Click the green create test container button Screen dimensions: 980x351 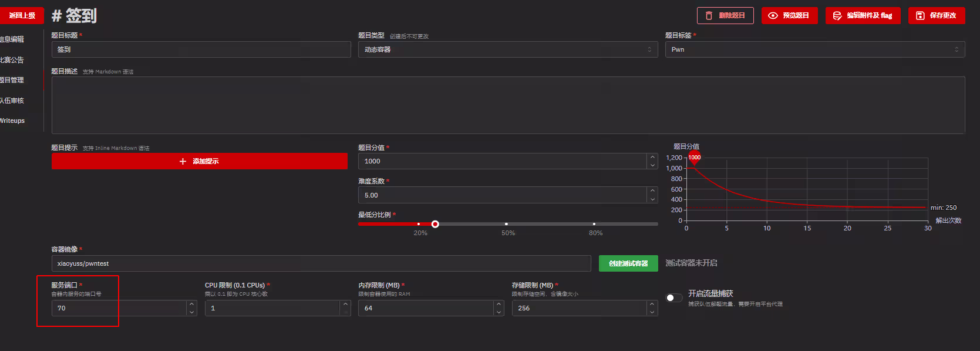click(x=628, y=263)
